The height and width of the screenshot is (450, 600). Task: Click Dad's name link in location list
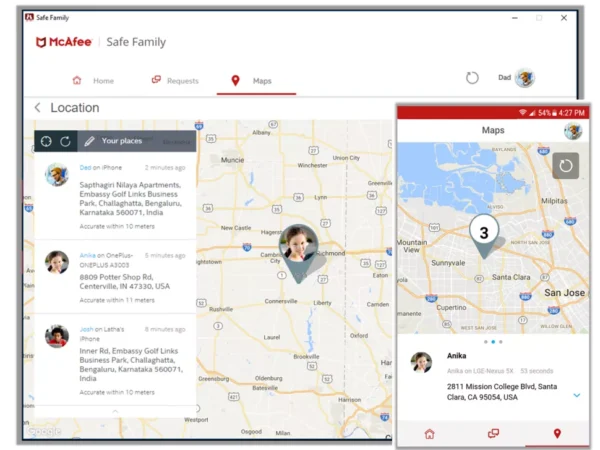click(x=85, y=167)
